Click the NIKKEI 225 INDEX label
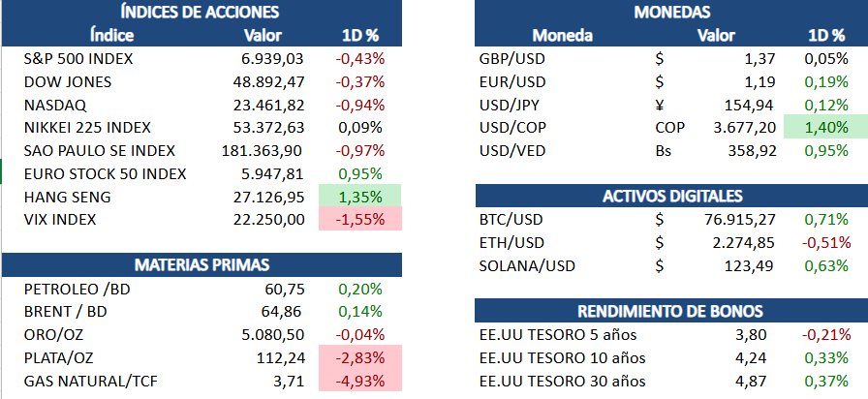 point(88,128)
